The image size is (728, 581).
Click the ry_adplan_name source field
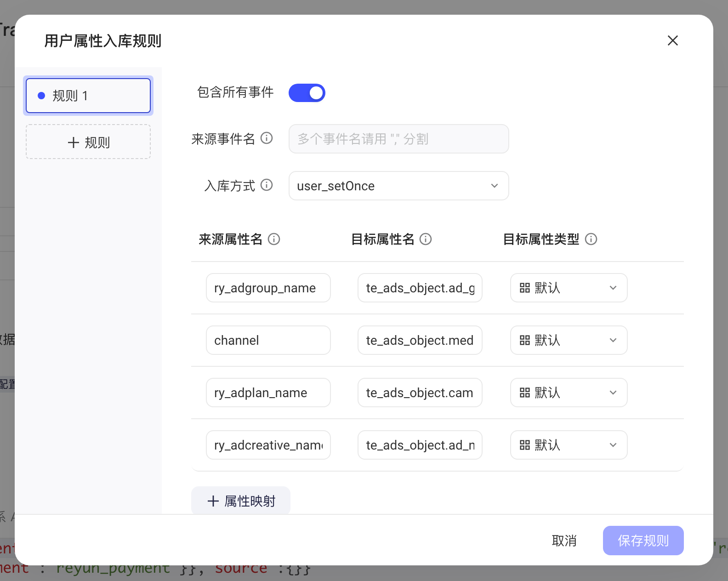pos(268,393)
